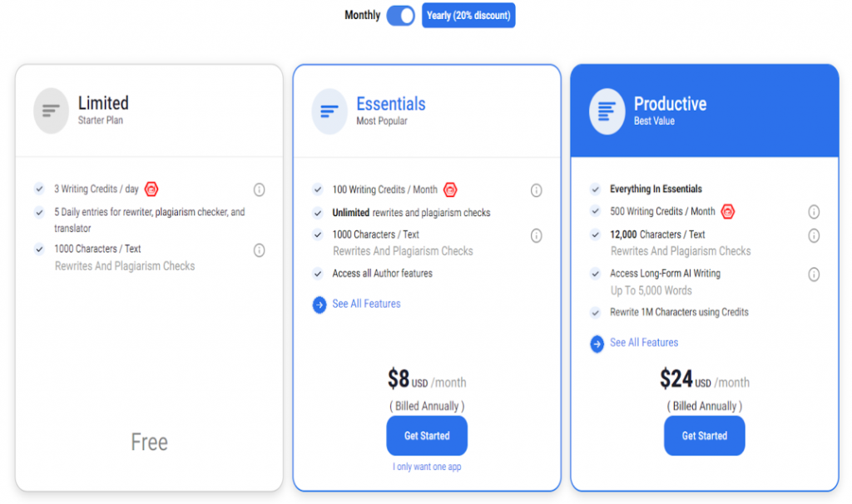Image resolution: width=852 pixels, height=504 pixels.
Task: Click the $24 USD /month price
Action: [x=704, y=379]
